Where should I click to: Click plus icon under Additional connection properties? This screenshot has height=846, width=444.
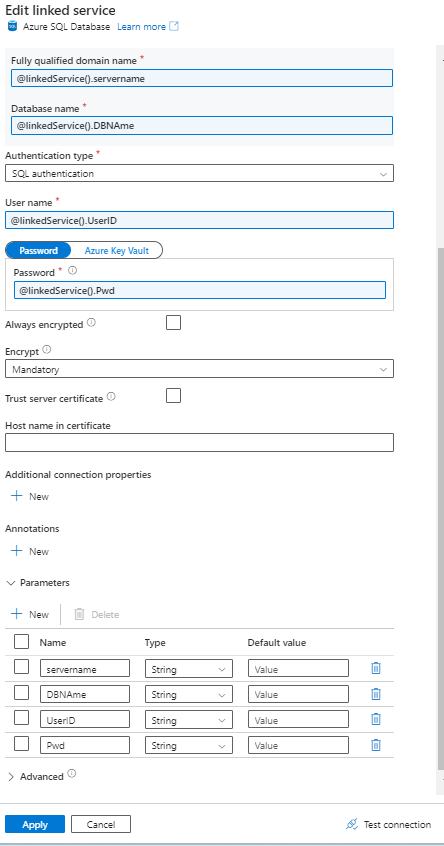click(17, 496)
